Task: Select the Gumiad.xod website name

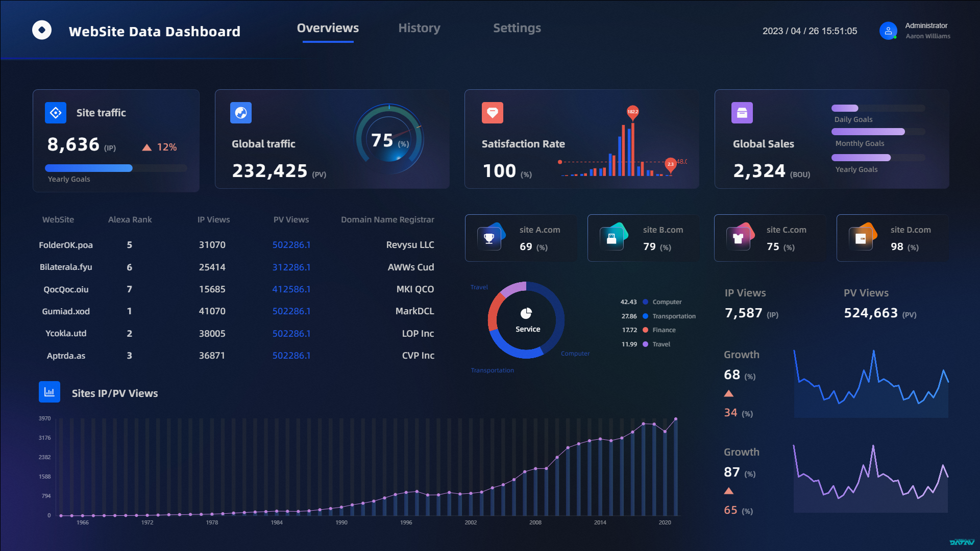Action: (66, 311)
